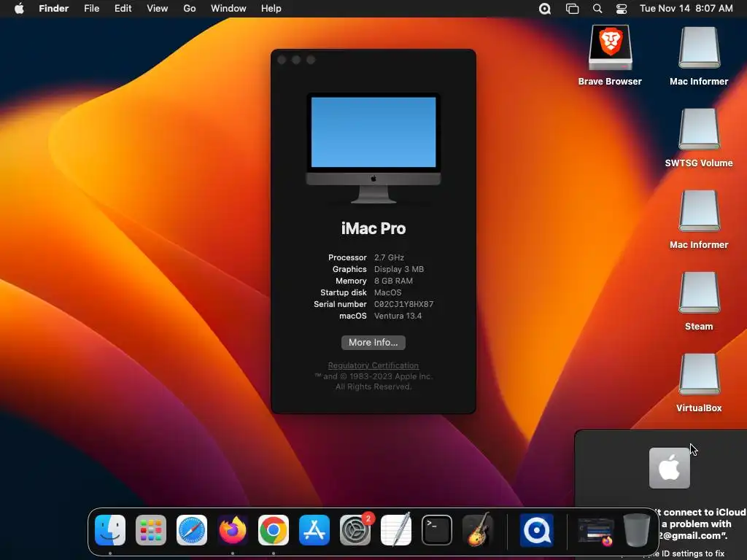Click the date and time in the menu bar
This screenshot has width=747, height=560.
click(x=686, y=8)
